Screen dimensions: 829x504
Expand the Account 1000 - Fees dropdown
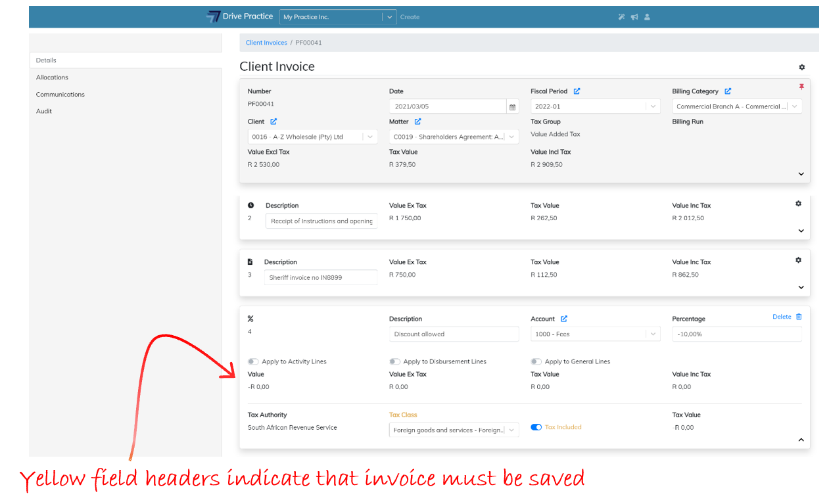tap(594, 334)
